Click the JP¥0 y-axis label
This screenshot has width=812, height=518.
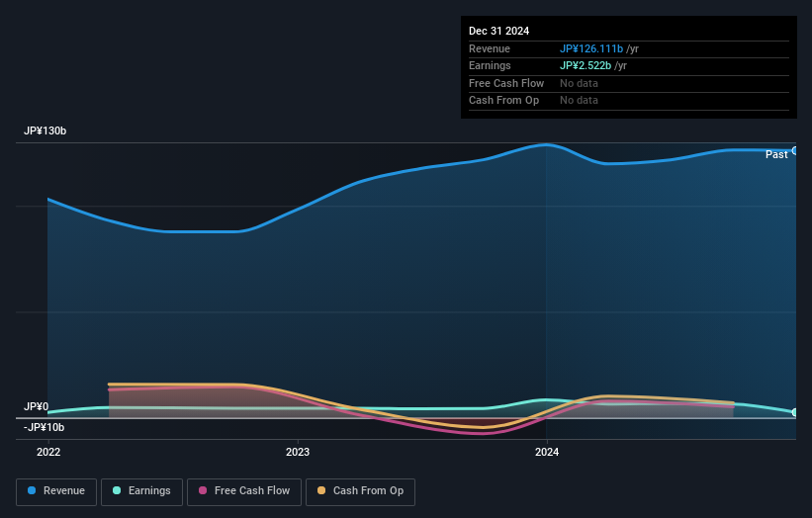pyautogui.click(x=36, y=406)
